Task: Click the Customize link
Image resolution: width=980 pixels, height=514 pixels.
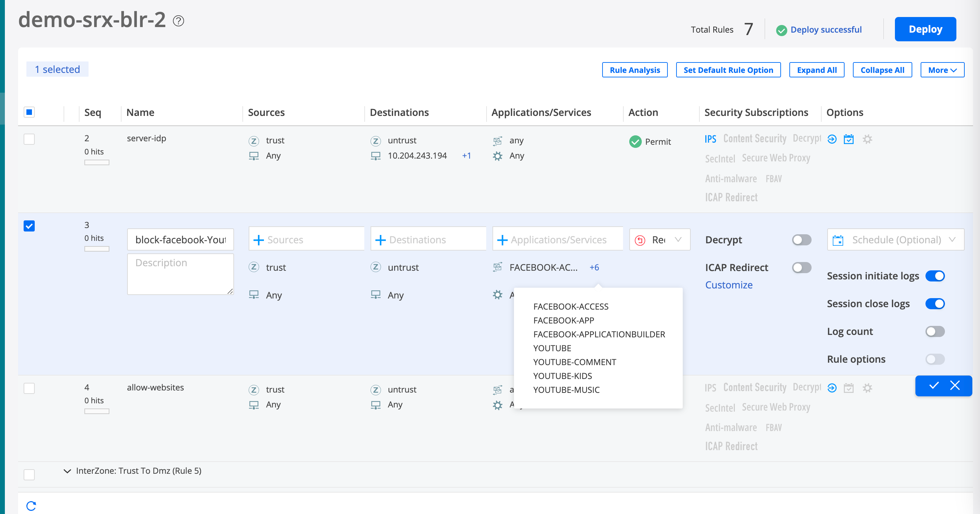Action: pos(729,285)
